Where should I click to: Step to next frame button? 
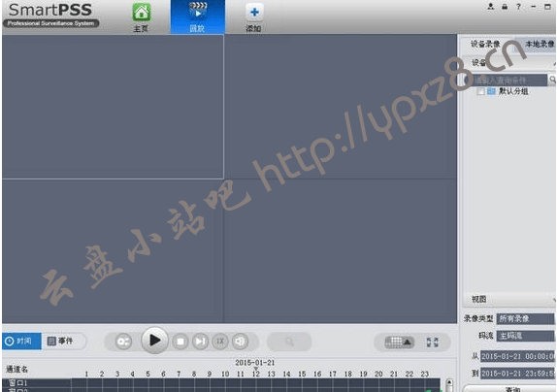click(200, 342)
